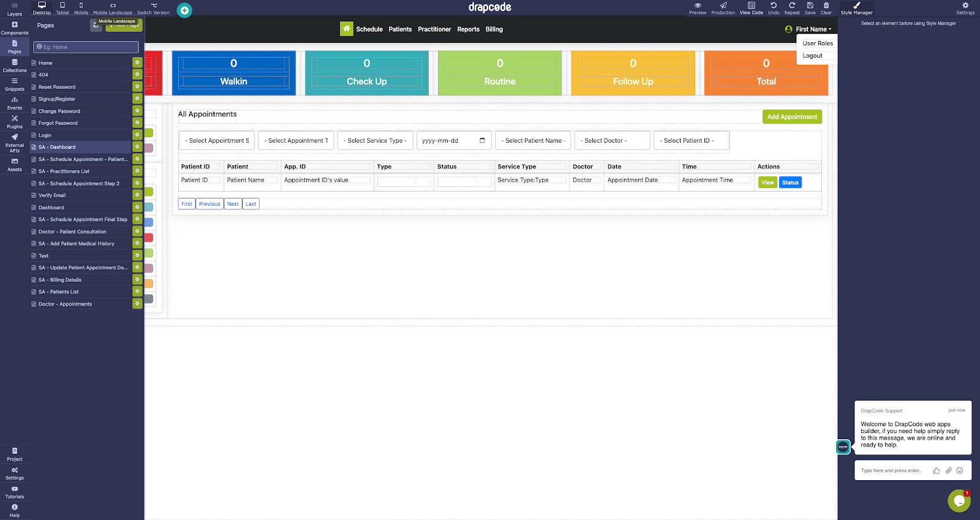Expand Select Patient Name dropdown

(x=533, y=140)
